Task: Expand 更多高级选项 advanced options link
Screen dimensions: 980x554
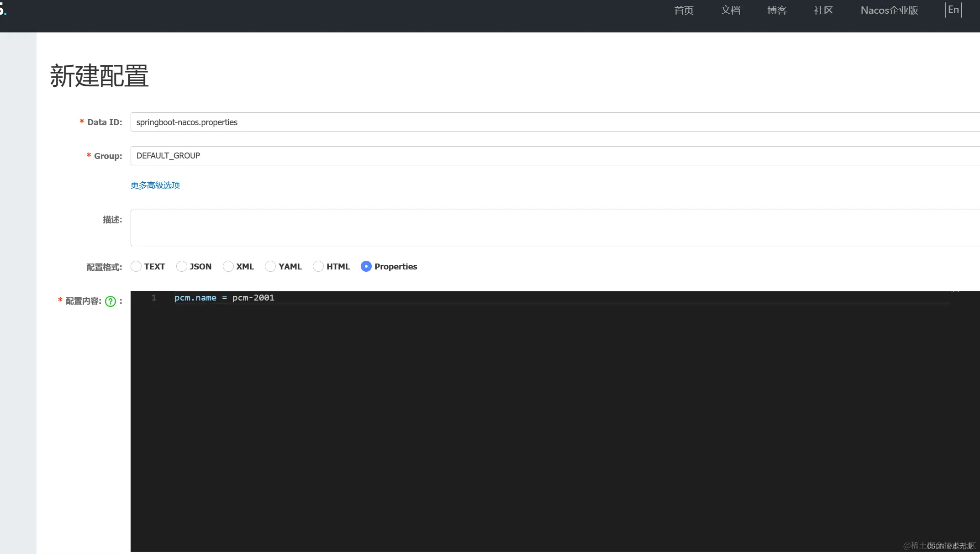Action: [x=155, y=185]
